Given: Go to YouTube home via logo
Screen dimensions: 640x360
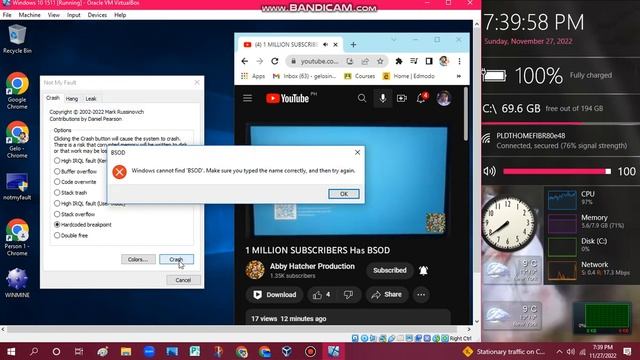Looking at the screenshot, I should click(288, 98).
